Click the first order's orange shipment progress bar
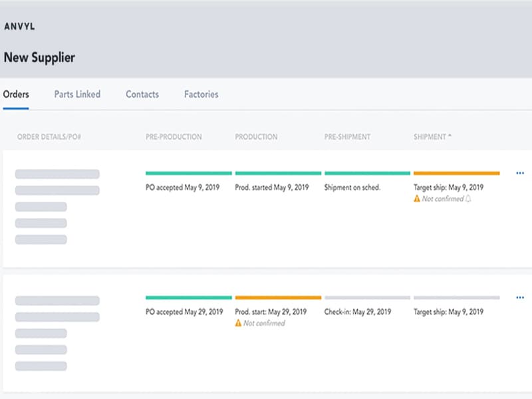 (456, 174)
